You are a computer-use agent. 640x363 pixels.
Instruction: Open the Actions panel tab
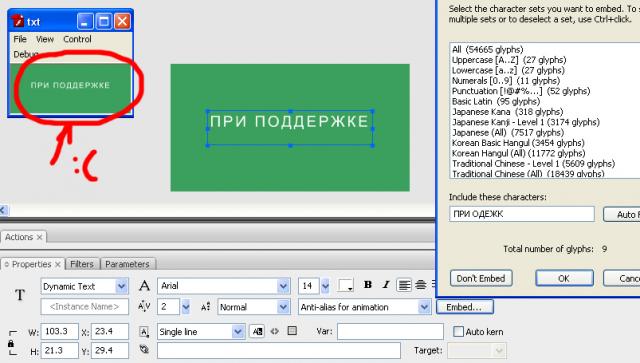click(19, 237)
